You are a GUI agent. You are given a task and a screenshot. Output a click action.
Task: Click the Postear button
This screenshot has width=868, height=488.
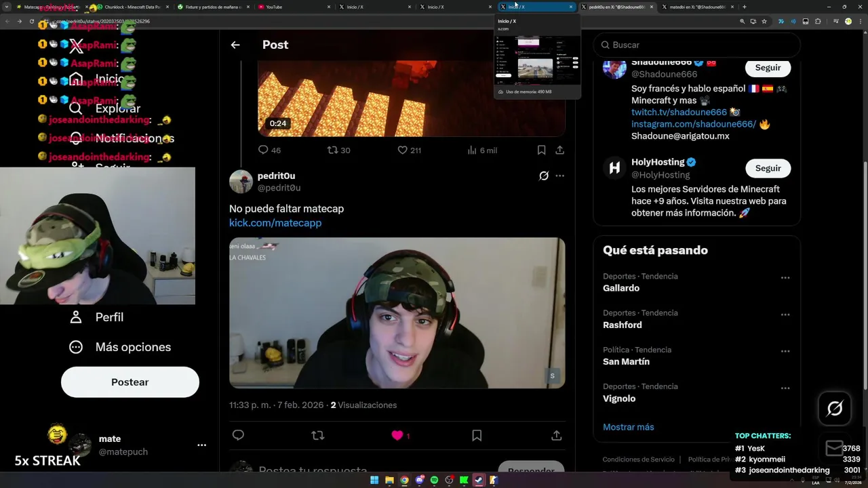(130, 382)
